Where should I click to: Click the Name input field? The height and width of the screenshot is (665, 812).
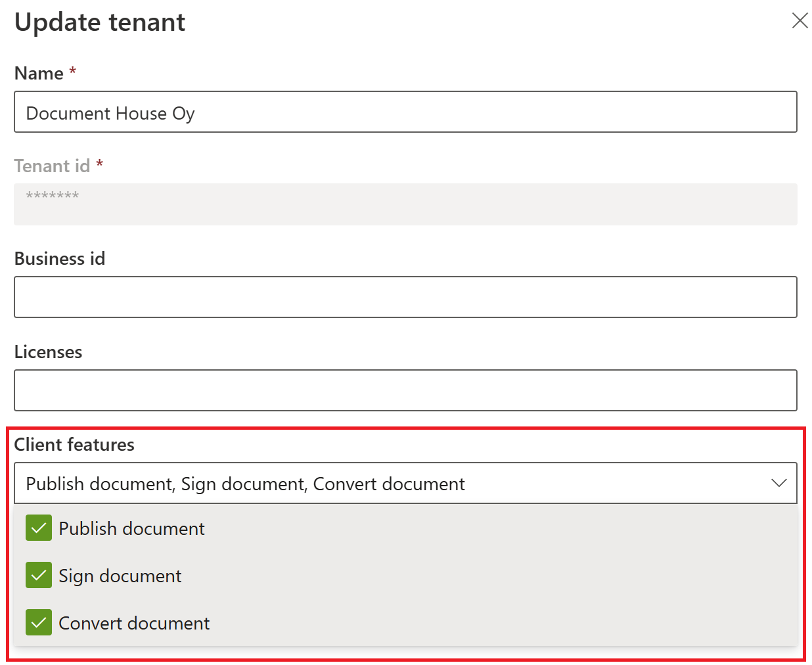pos(405,112)
